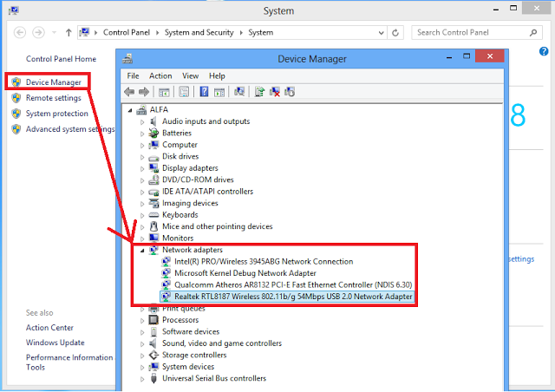Viewport: 555px width, 392px height.
Task: Click the Back arrow in Device Manager toolbar
Action: coord(129,92)
